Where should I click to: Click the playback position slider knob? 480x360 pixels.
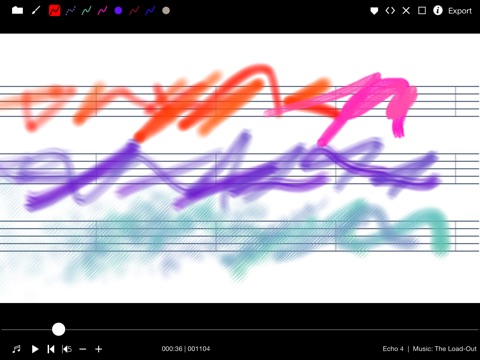tap(59, 329)
